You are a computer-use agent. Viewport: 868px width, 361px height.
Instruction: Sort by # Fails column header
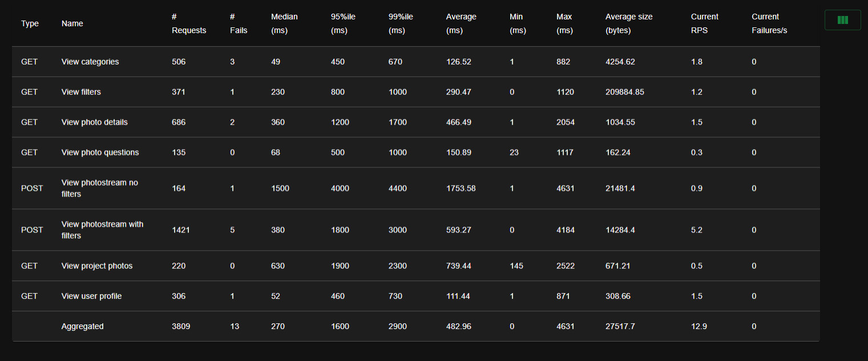tap(239, 23)
